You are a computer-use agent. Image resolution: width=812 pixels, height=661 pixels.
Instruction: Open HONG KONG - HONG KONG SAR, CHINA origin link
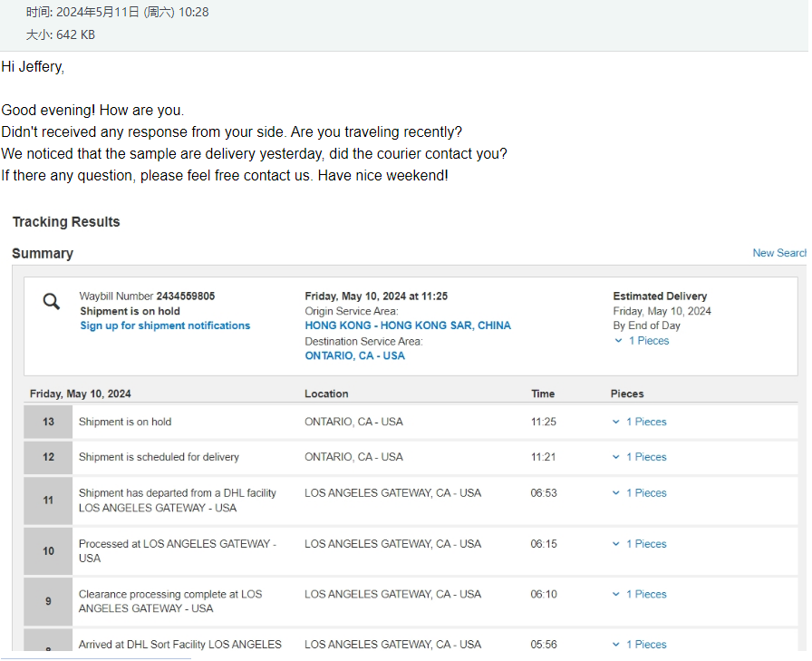coord(408,326)
